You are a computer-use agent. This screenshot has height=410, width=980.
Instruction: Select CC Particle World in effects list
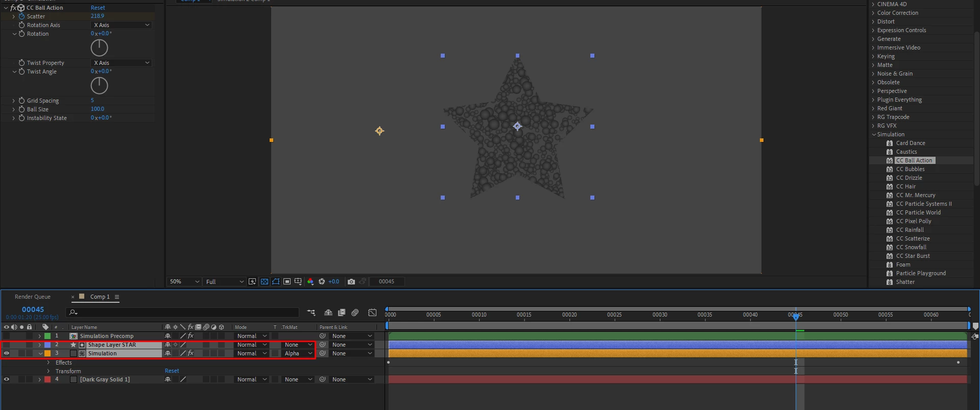(918, 212)
